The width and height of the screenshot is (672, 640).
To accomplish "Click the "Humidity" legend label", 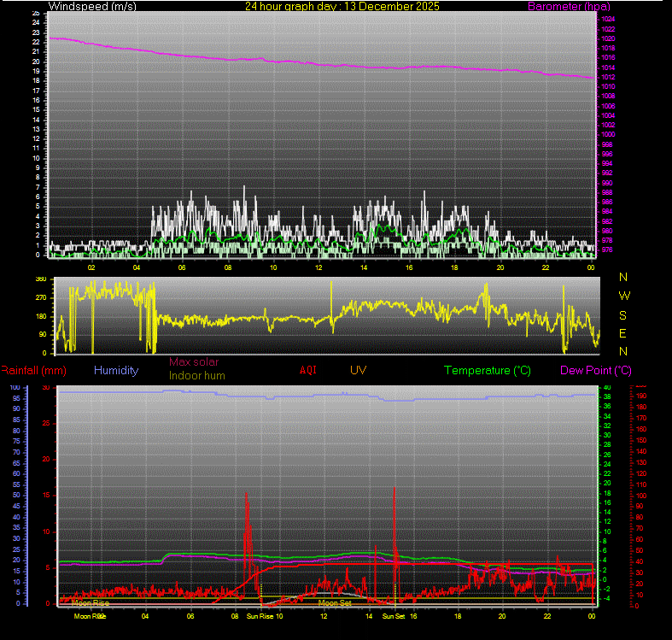I will [116, 370].
